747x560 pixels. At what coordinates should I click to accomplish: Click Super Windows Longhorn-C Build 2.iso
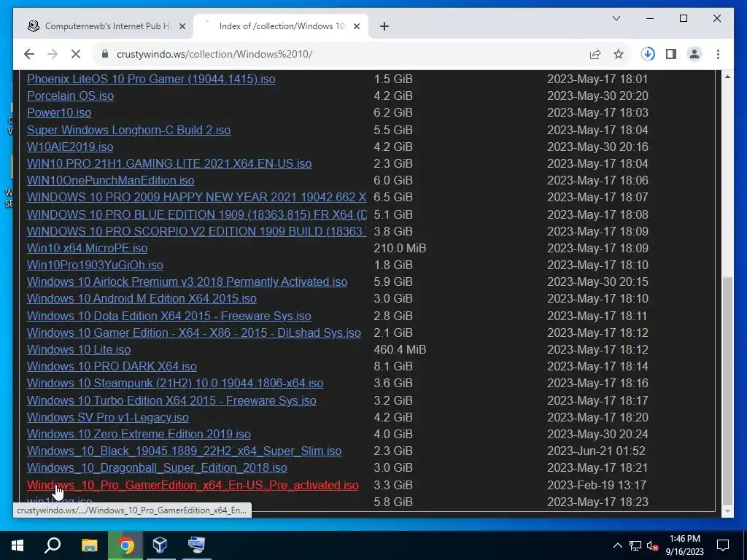click(128, 130)
